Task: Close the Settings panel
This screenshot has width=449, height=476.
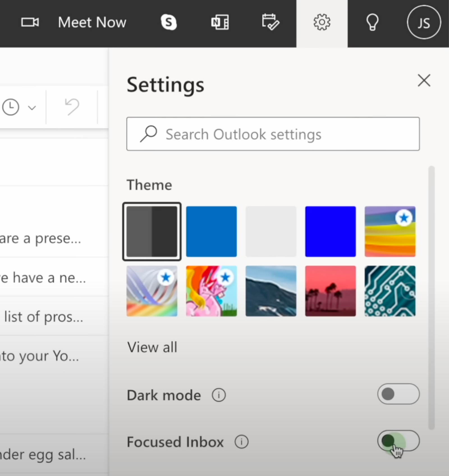Action: tap(424, 81)
